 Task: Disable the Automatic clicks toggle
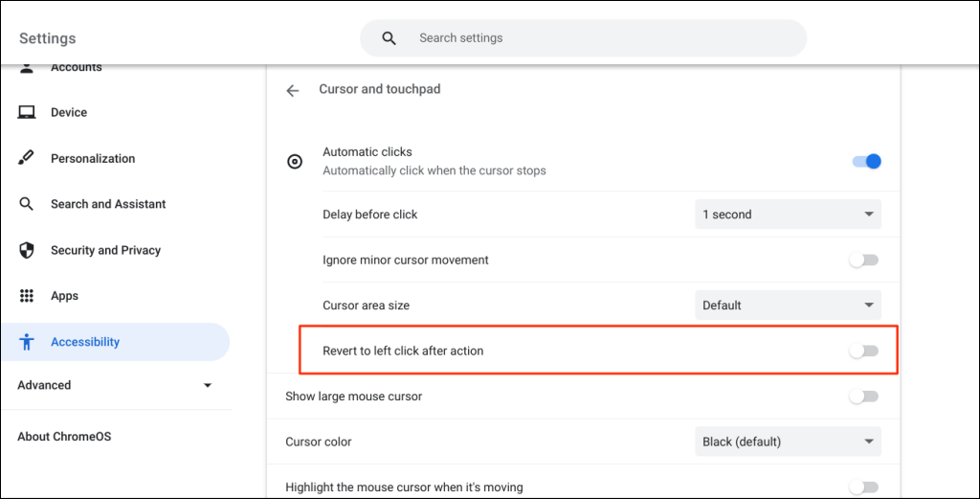(x=866, y=161)
